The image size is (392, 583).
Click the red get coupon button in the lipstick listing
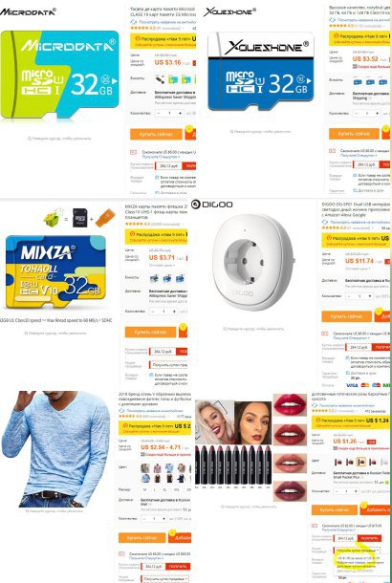pyautogui.click(x=370, y=538)
